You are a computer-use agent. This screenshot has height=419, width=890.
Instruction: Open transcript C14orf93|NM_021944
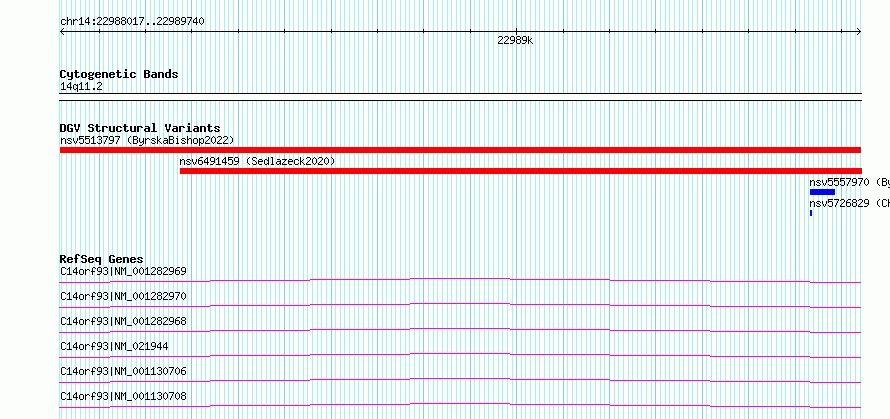(x=114, y=346)
